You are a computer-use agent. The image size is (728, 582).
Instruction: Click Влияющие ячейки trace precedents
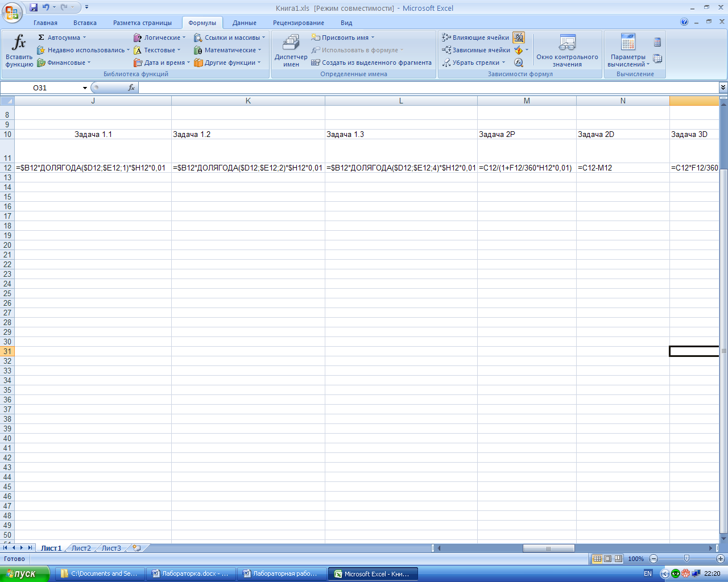tap(475, 38)
